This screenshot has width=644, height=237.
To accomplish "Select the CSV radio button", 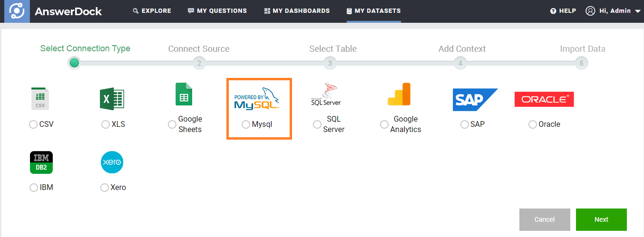I will click(33, 124).
